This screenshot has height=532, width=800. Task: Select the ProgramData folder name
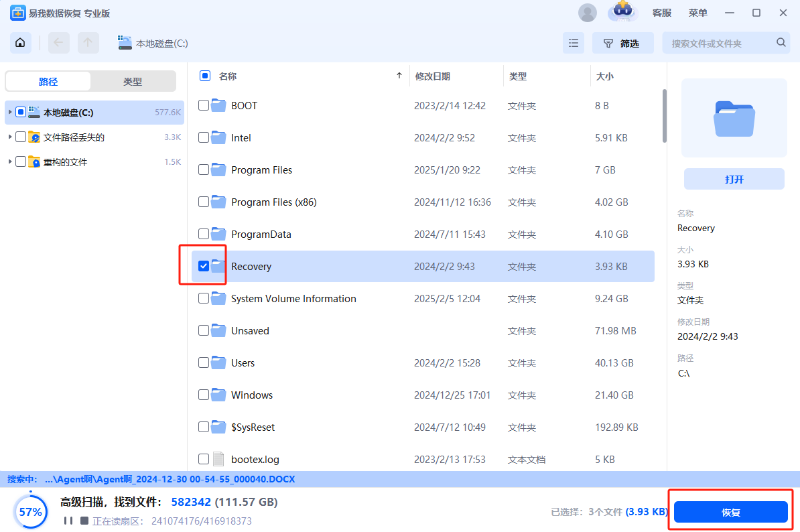coord(261,234)
